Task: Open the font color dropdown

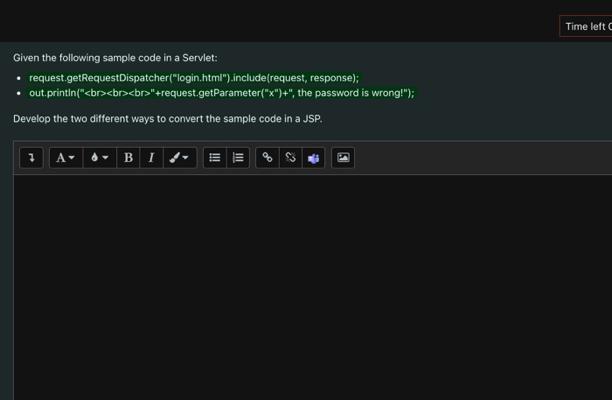Action: tap(100, 158)
